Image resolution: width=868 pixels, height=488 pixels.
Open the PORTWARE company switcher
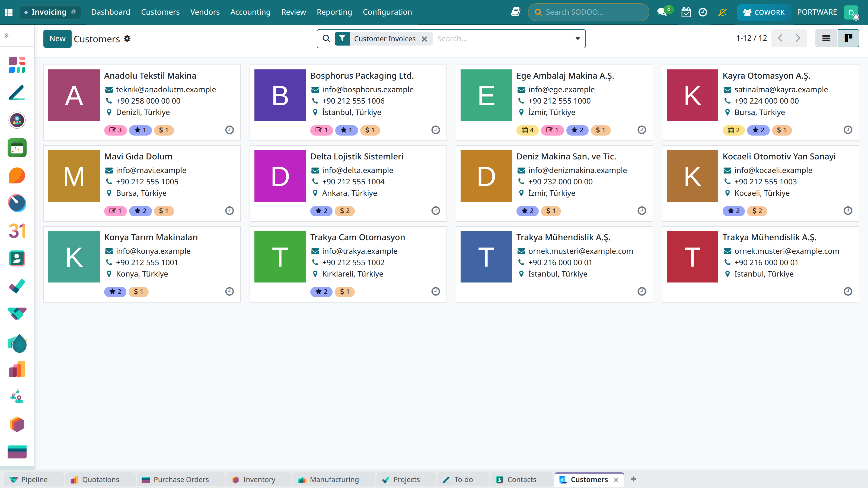[x=817, y=12]
